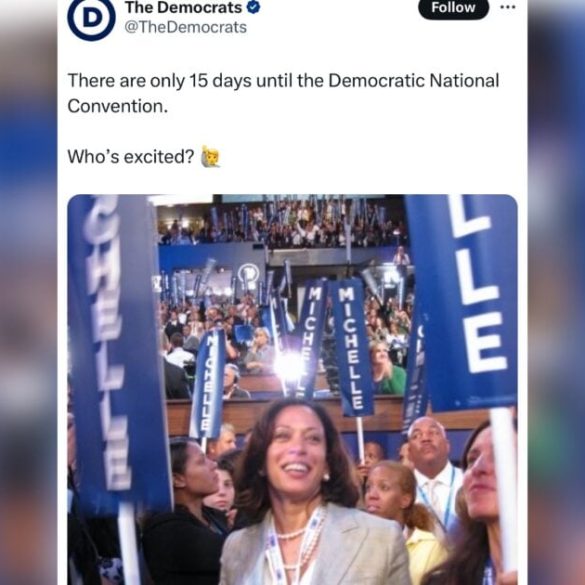Viewport: 585px width, 585px height.
Task: Open the attached convention photo
Action: 292,390
